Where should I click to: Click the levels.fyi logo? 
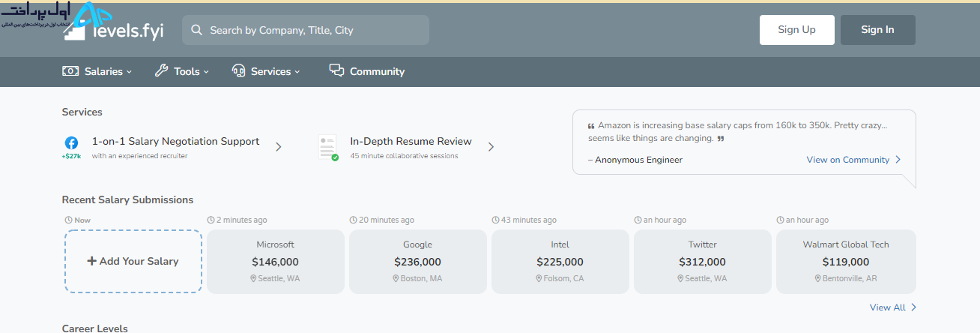(114, 29)
